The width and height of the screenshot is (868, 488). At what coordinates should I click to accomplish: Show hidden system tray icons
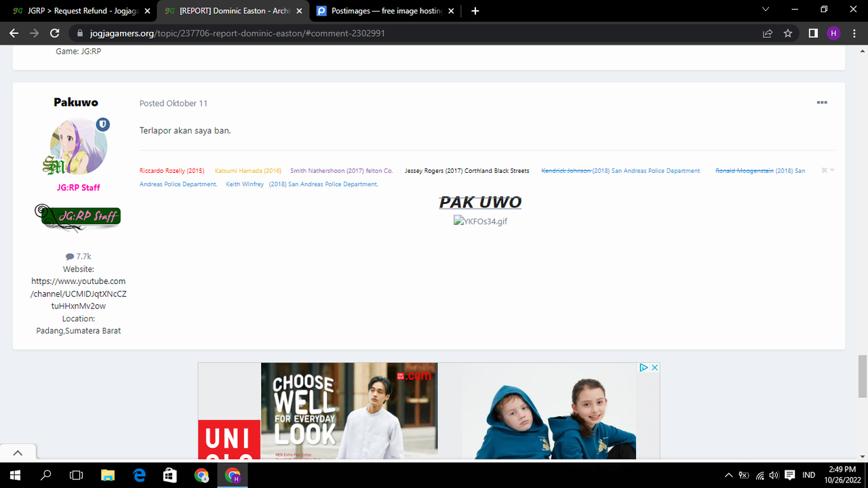[x=729, y=475]
